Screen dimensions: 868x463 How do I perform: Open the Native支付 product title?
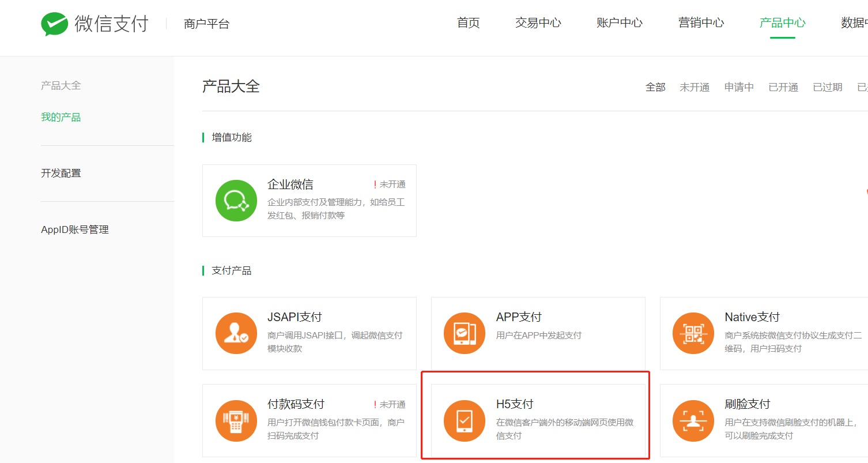752,317
